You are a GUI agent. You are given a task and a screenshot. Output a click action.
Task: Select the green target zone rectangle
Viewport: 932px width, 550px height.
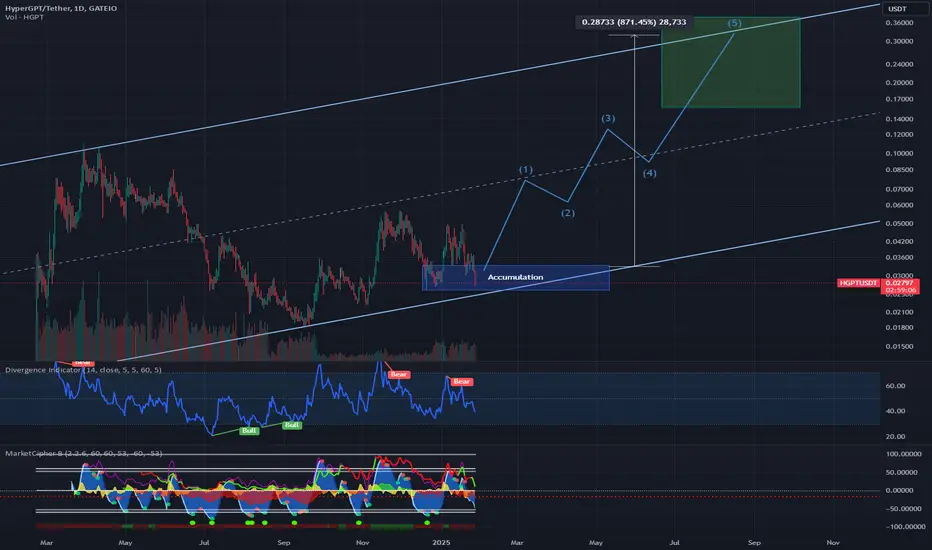click(731, 62)
